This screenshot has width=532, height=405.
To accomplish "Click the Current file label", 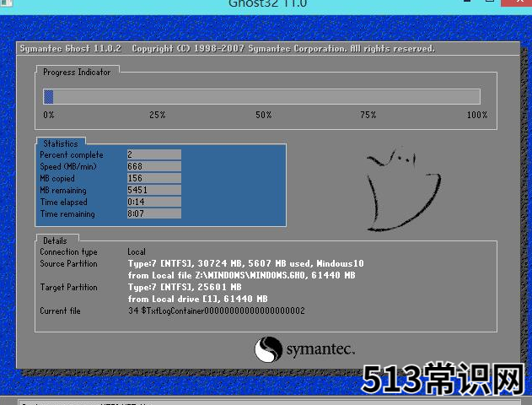I will pos(60,310).
